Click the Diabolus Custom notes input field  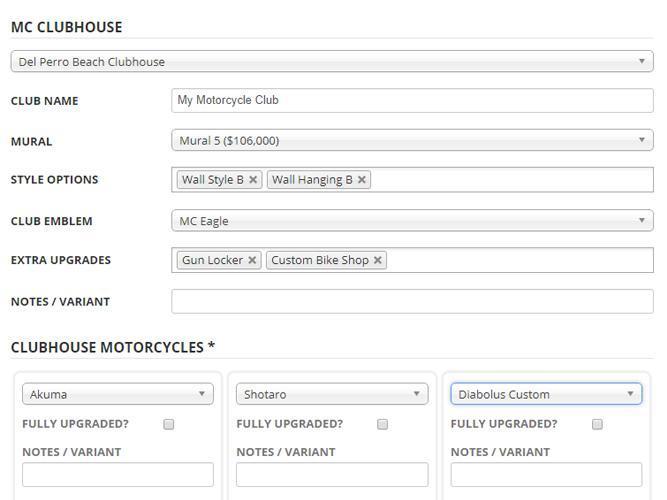(x=546, y=474)
